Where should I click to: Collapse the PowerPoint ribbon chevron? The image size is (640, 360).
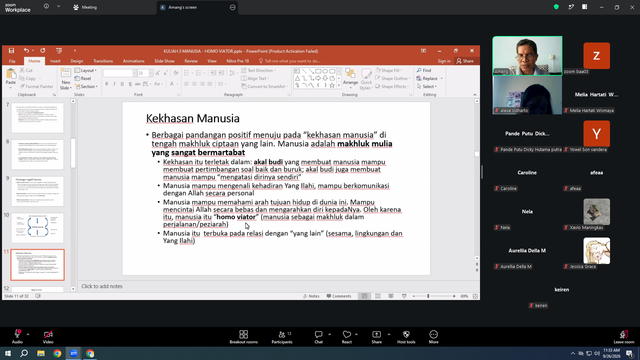click(x=475, y=94)
